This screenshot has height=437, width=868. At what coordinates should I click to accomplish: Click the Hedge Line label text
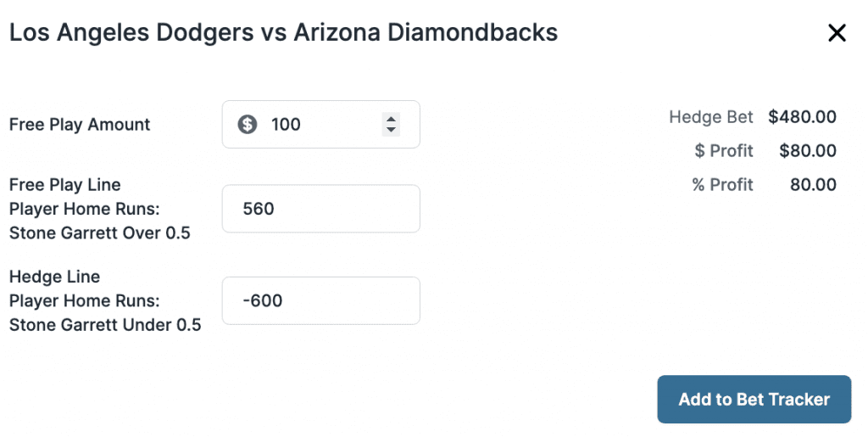(55, 277)
